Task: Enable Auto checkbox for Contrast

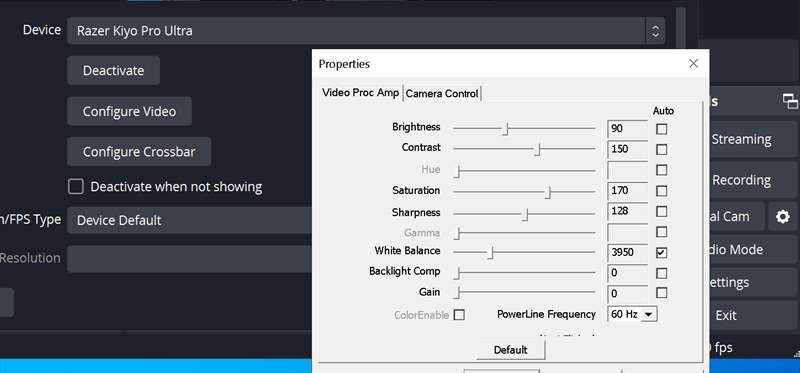Action: tap(661, 150)
